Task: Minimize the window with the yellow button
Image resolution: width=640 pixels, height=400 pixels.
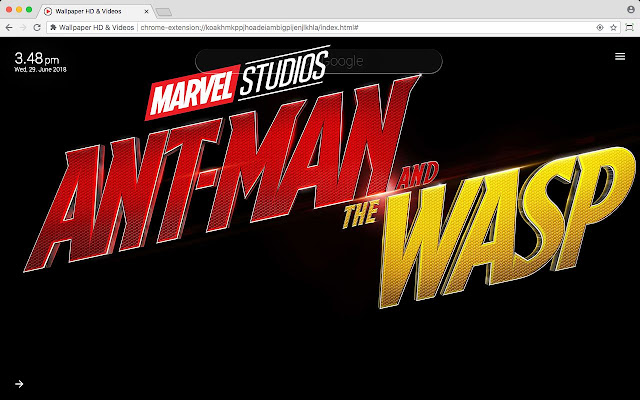Action: [x=19, y=9]
